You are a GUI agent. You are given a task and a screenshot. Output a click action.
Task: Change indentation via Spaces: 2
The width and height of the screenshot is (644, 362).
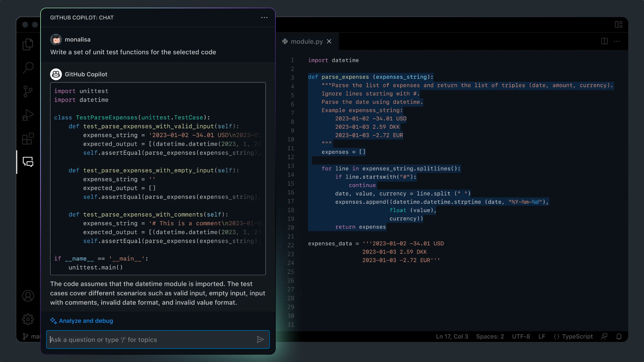[490, 337]
